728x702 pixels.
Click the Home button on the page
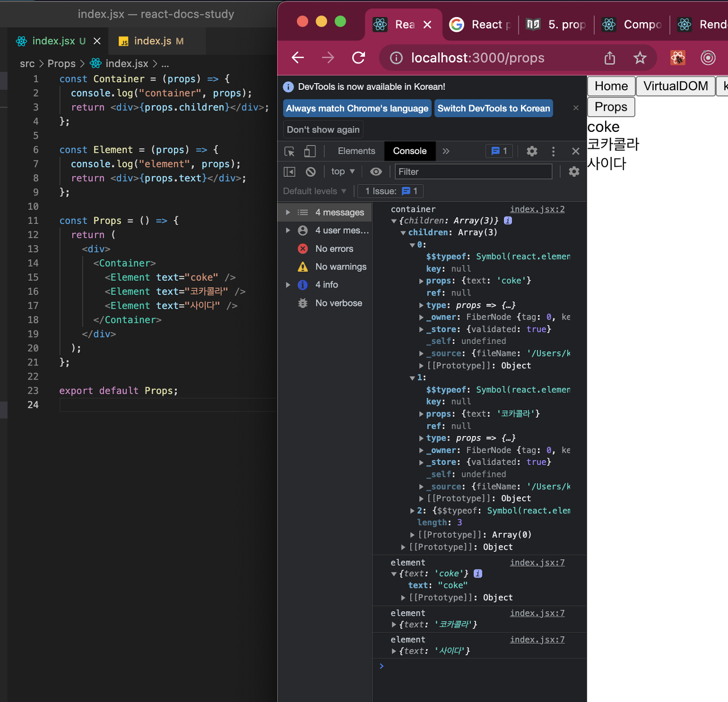(611, 86)
